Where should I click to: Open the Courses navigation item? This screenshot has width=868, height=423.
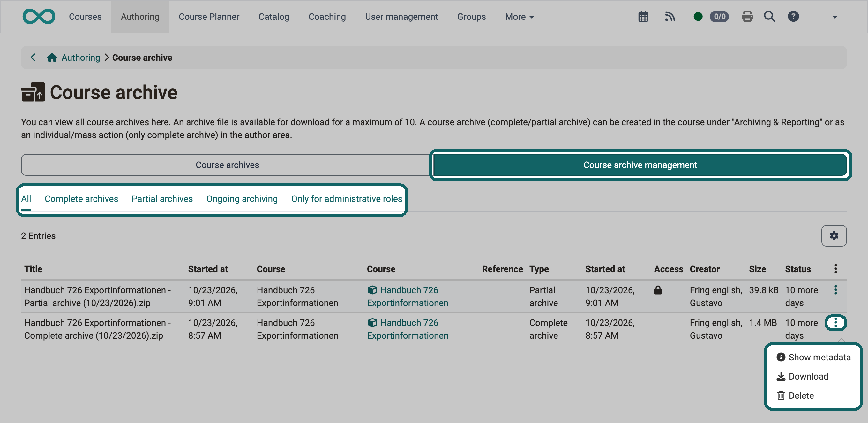pos(85,17)
